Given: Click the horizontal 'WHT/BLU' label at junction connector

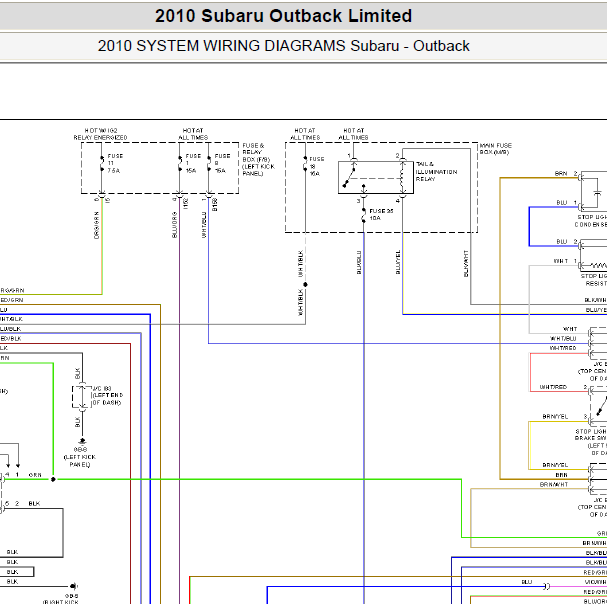Looking at the screenshot, I should (x=563, y=338).
